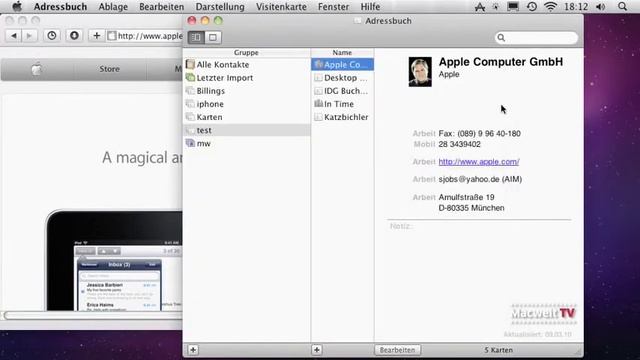Click Store on the Apple website
This screenshot has width=640, height=360.
click(110, 69)
